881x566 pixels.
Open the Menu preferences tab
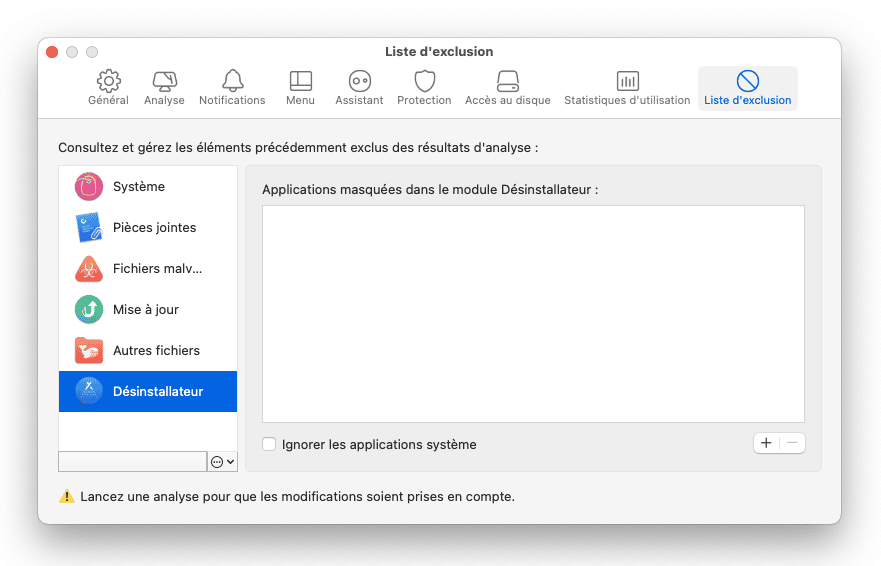pos(300,88)
